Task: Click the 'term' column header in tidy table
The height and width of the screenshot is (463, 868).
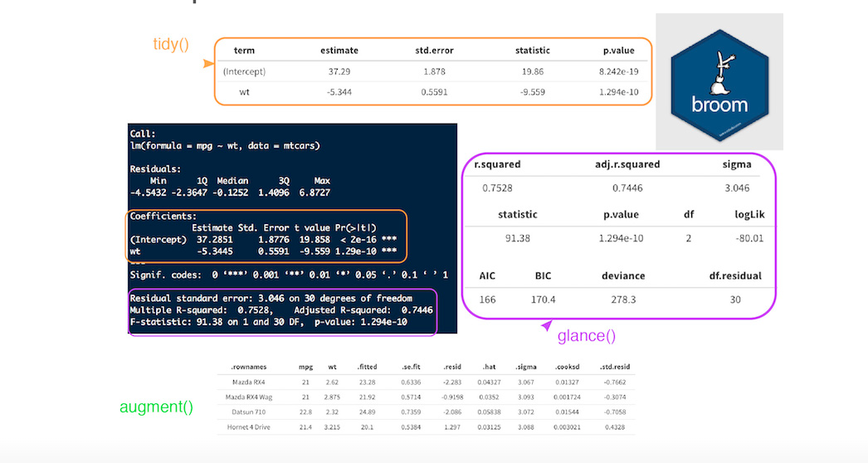Action: [x=244, y=51]
